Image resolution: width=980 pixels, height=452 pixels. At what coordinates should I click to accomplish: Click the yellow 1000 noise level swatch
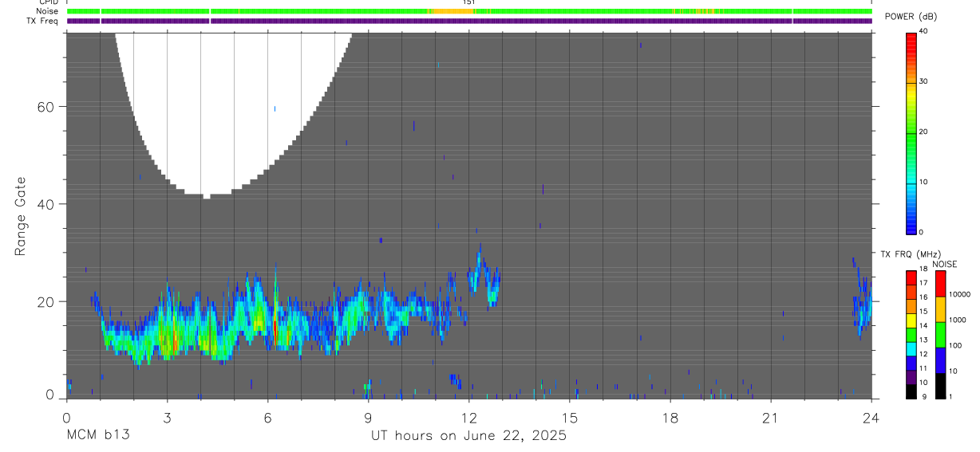coord(940,309)
